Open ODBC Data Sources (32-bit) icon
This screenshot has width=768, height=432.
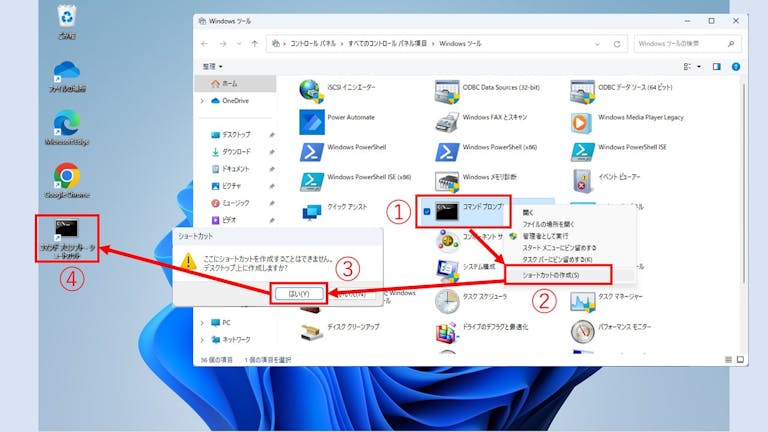[447, 92]
